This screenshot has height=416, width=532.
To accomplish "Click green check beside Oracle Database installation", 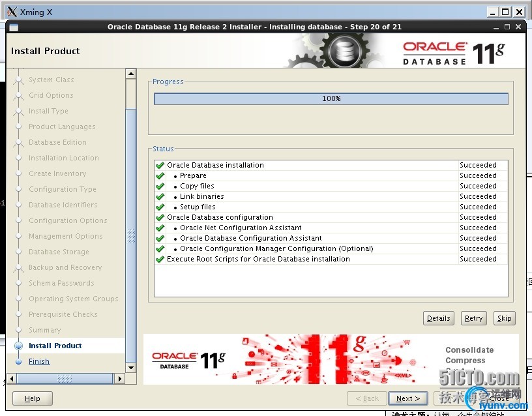I will coord(160,165).
